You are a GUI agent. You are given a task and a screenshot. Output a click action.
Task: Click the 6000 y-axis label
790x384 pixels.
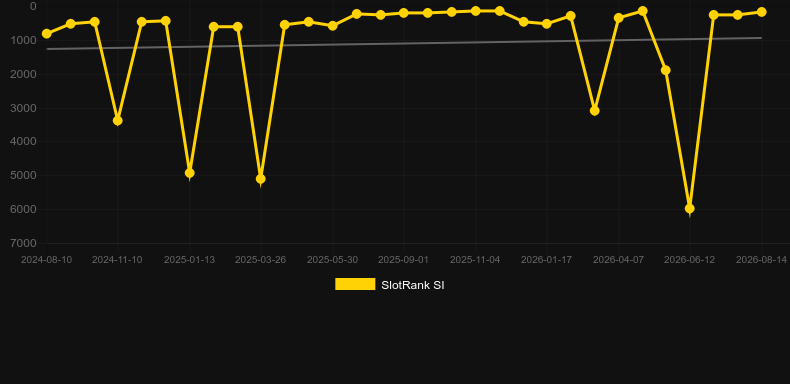coord(24,209)
